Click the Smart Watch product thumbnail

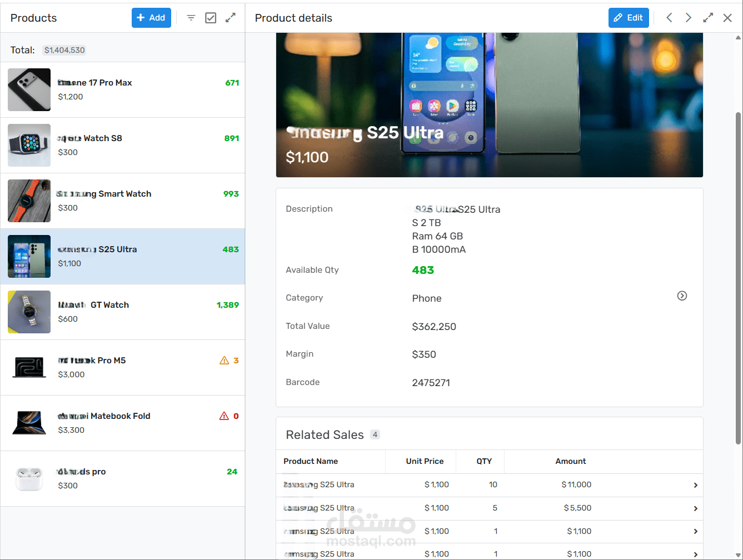click(29, 201)
